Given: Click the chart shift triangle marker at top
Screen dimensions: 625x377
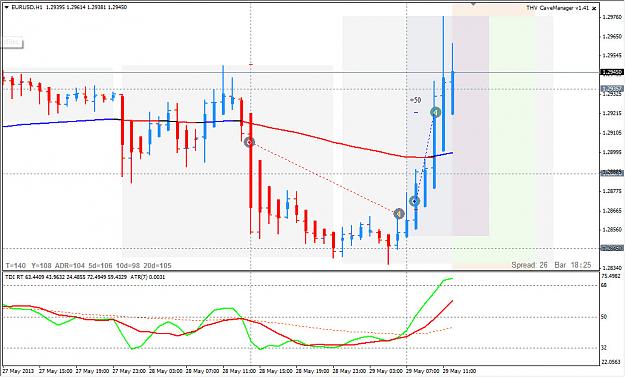Looking at the screenshot, I should click(x=473, y=4).
